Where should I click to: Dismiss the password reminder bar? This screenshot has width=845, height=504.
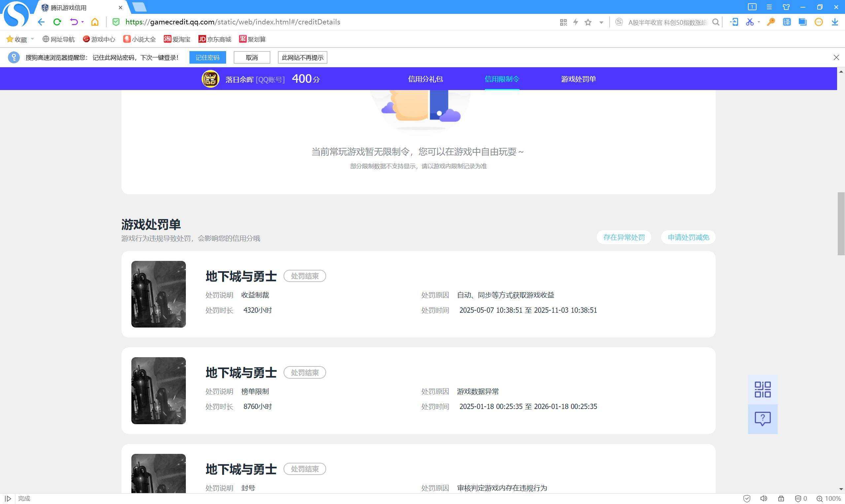point(836,57)
